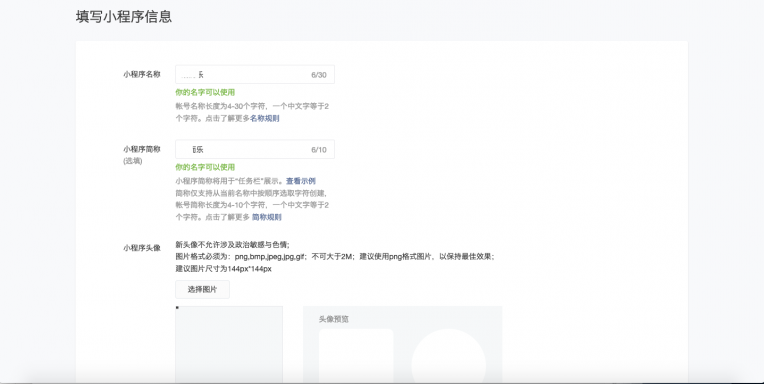Click the 6/30 character counter
Viewport: 764px width, 384px height.
[x=319, y=75]
